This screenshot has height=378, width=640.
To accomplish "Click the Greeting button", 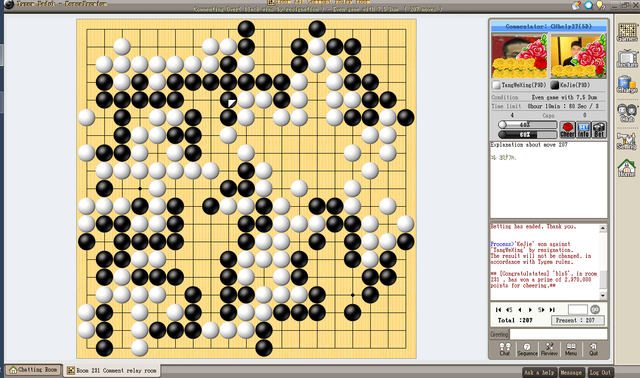I will pos(500,334).
